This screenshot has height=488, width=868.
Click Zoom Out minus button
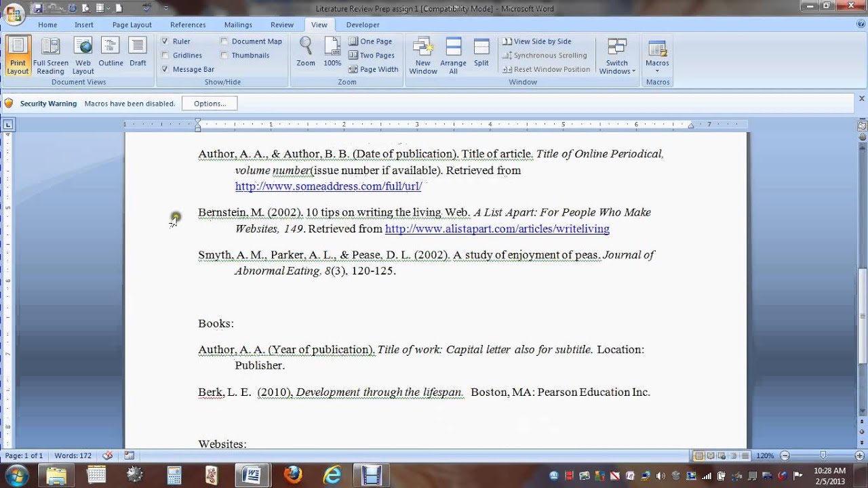coord(785,456)
